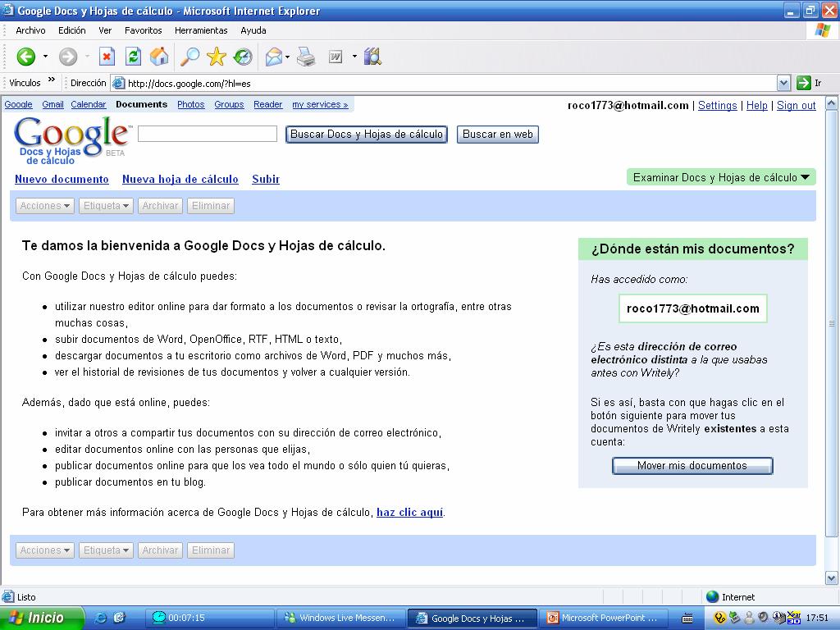
Task: Open the Edición menu
Action: [x=72, y=30]
